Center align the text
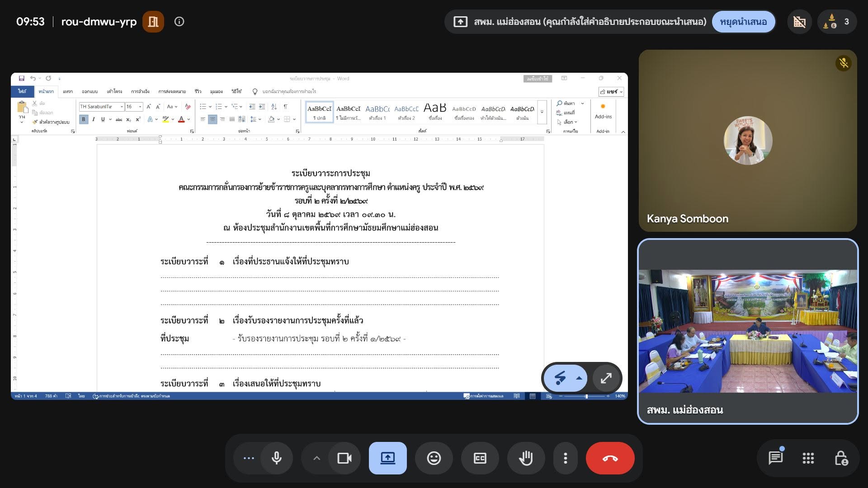This screenshot has height=488, width=868. [212, 119]
